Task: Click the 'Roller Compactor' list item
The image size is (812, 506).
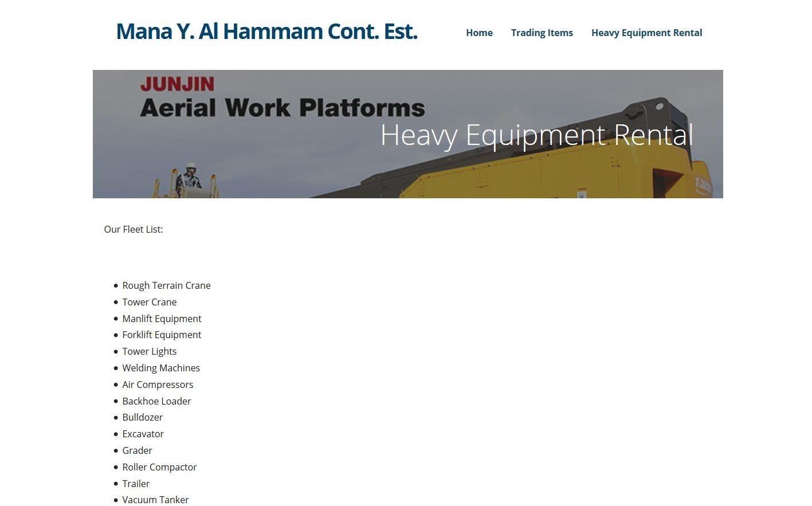Action: coord(159,467)
